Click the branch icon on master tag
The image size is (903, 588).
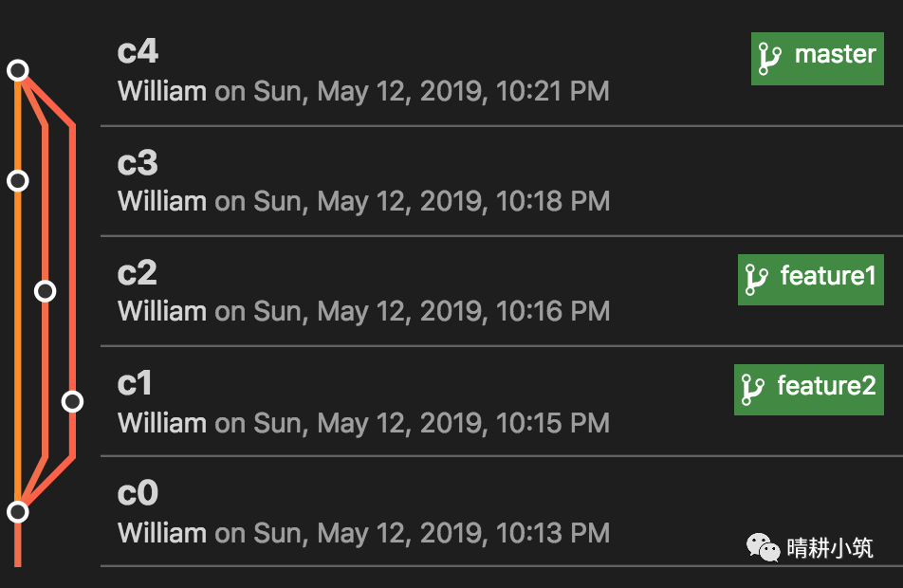click(x=769, y=59)
